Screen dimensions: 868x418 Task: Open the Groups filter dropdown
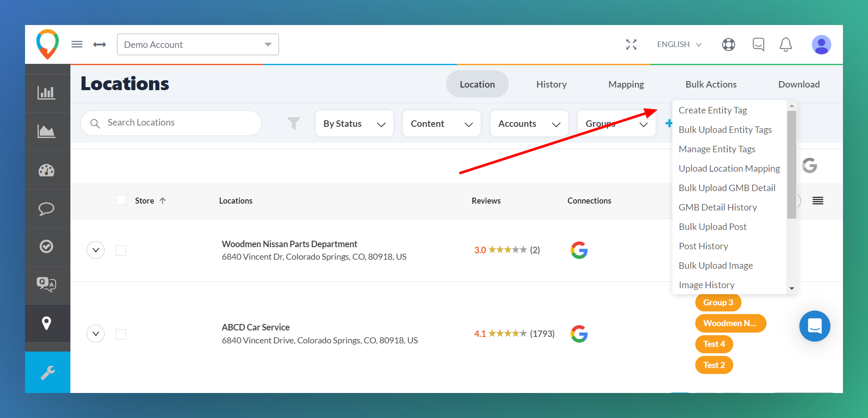click(x=617, y=124)
